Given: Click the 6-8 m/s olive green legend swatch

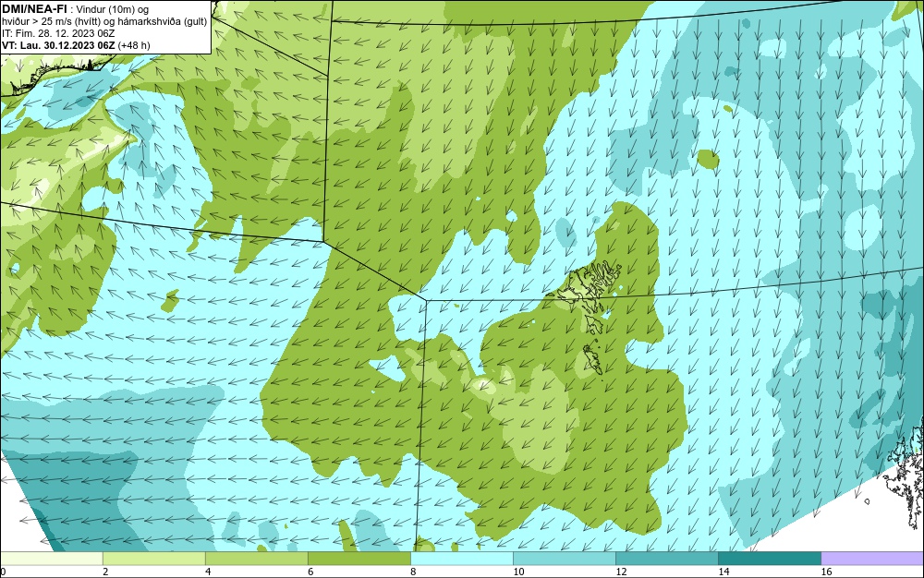Looking at the screenshot, I should pos(359,559).
